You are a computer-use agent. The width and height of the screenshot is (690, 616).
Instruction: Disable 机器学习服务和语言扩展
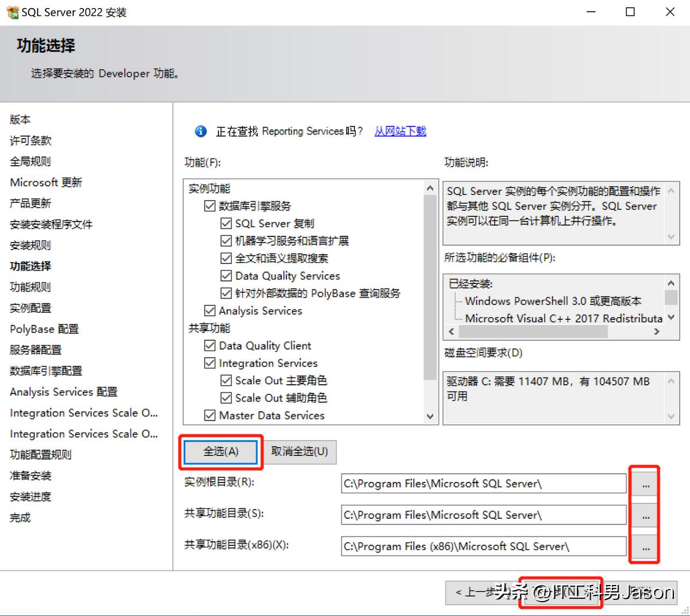tap(227, 240)
